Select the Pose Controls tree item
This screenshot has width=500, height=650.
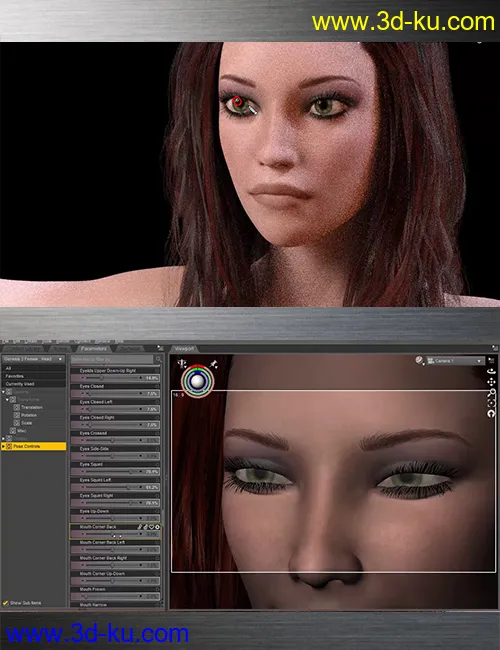pos(34,446)
